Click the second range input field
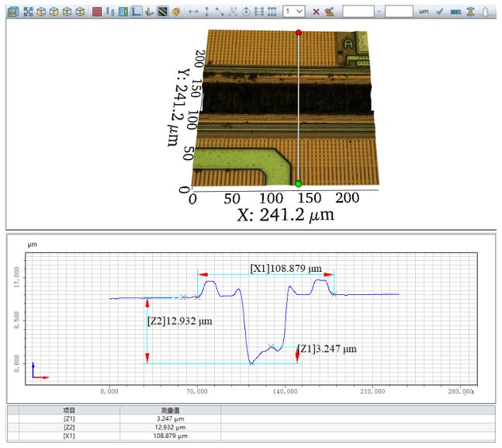 coord(398,12)
